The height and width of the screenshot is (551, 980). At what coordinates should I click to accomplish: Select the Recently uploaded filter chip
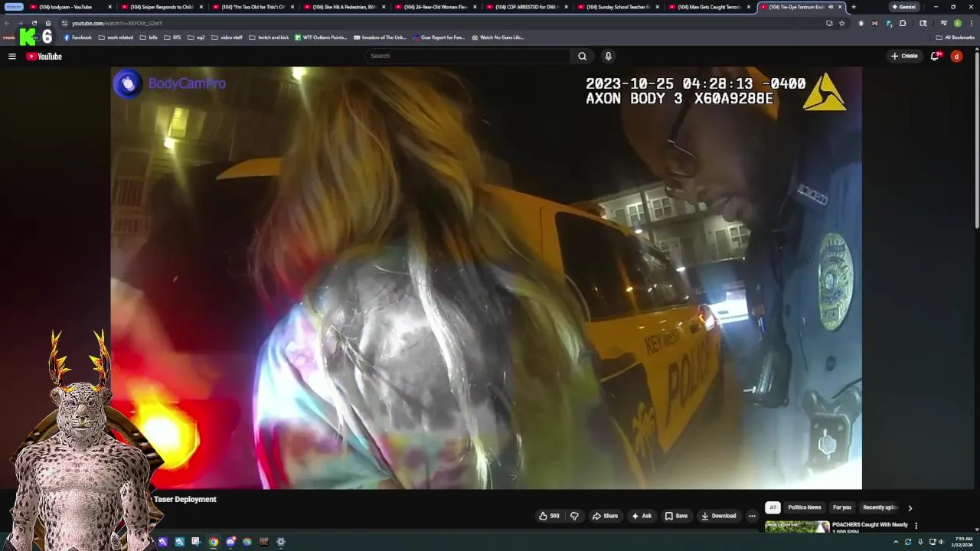point(880,507)
